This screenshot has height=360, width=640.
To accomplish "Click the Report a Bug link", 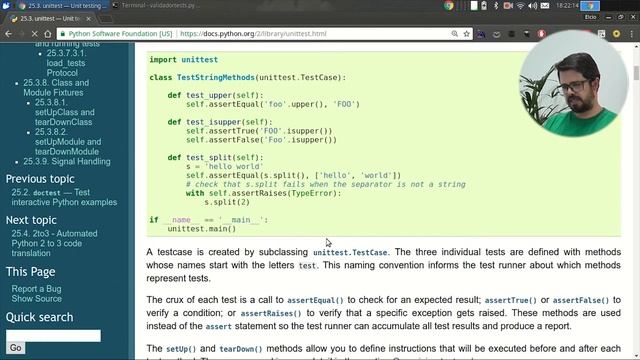I will coord(36,289).
